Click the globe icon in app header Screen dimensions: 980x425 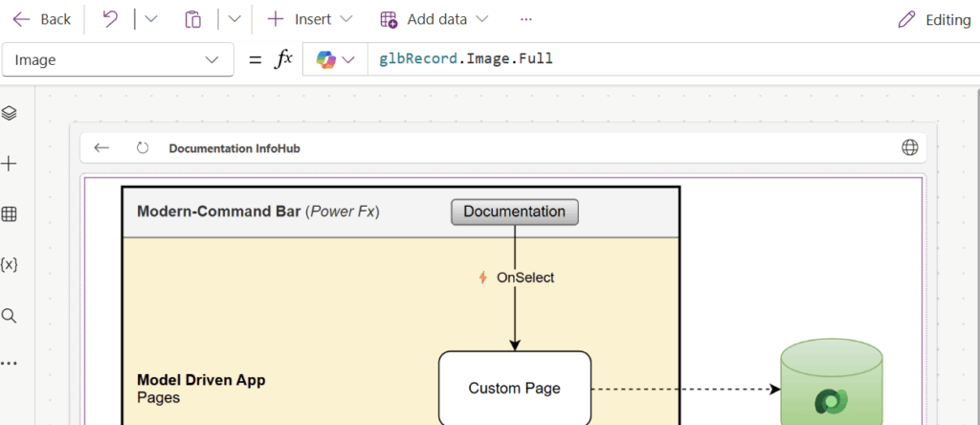tap(909, 147)
